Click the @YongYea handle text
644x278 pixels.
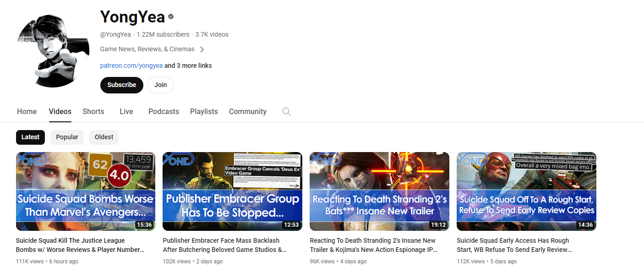pyautogui.click(x=115, y=34)
